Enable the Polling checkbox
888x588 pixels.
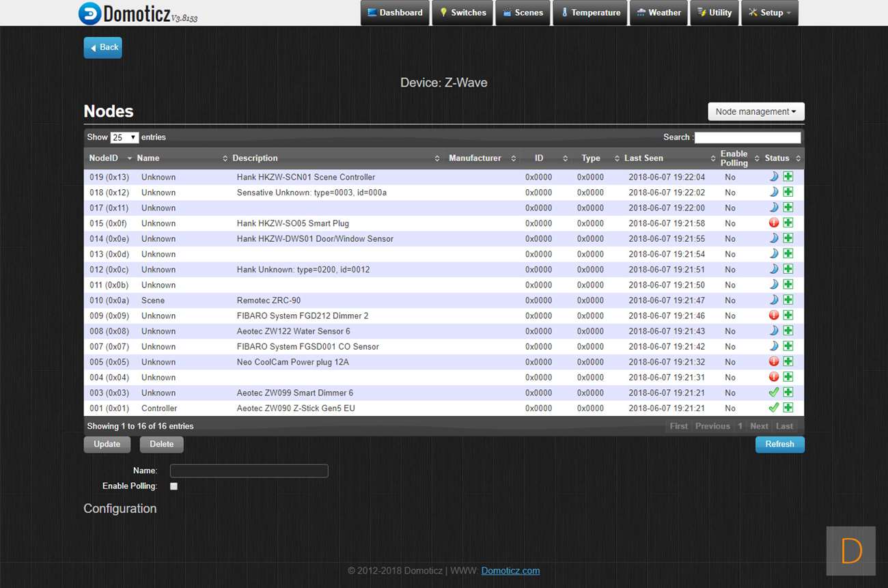point(174,486)
